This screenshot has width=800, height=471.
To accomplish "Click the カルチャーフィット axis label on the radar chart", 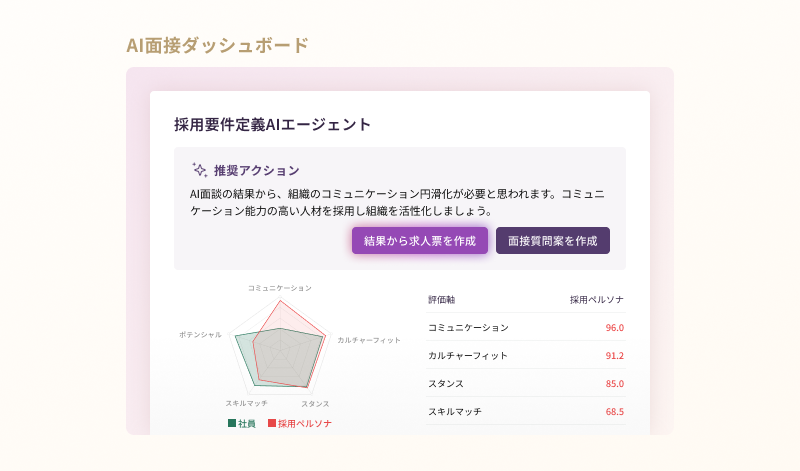I will (369, 340).
